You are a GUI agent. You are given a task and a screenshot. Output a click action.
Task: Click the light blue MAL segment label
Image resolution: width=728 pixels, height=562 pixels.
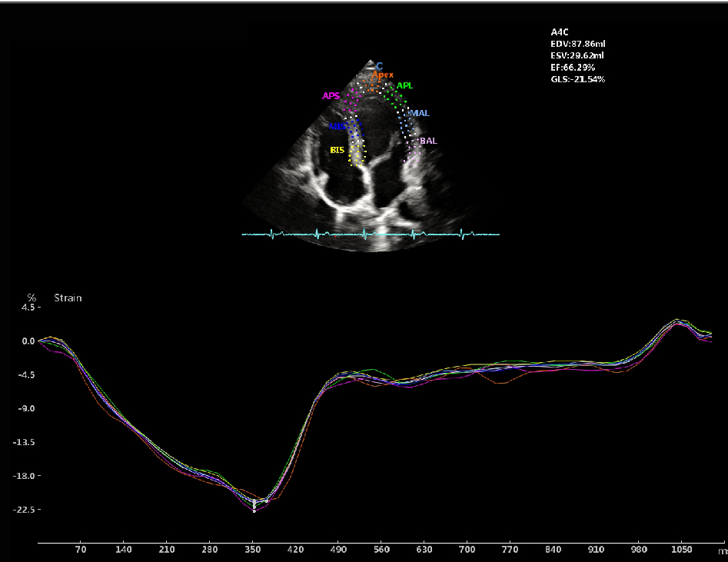(420, 114)
